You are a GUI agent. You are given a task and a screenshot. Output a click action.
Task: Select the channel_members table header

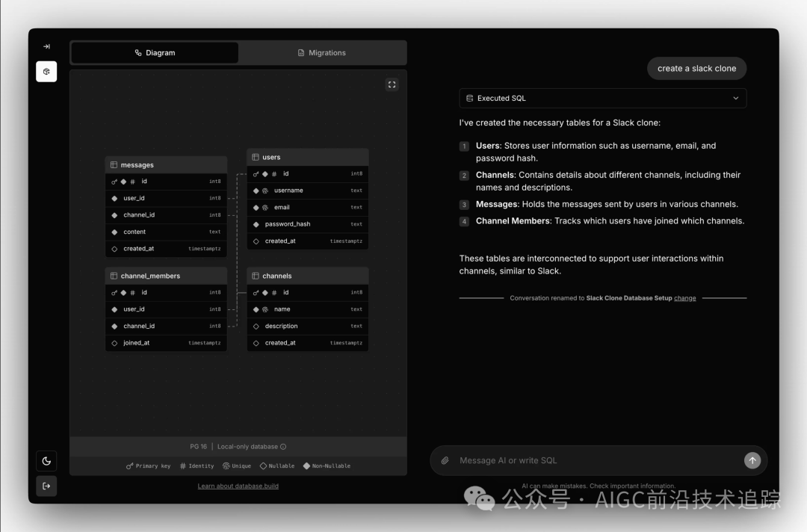point(166,276)
